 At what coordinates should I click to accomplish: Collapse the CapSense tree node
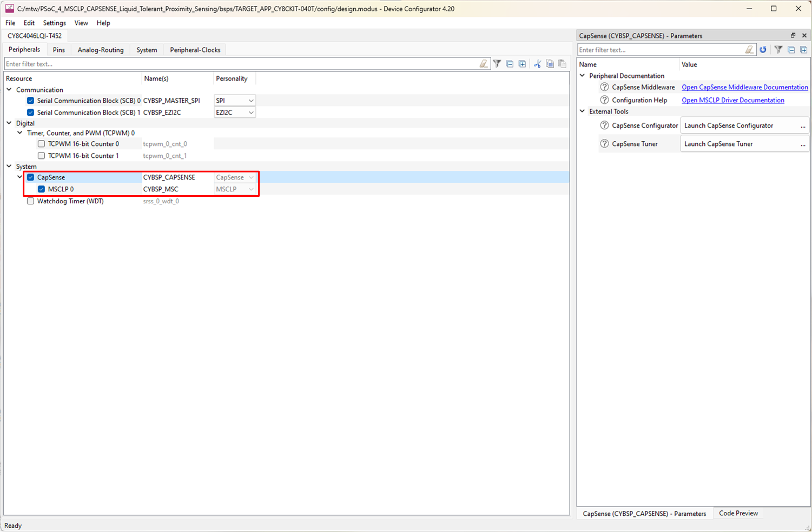point(20,177)
